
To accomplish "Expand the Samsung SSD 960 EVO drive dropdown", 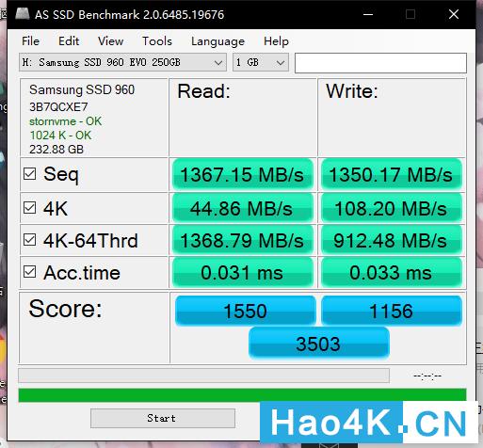I will coord(122,62).
